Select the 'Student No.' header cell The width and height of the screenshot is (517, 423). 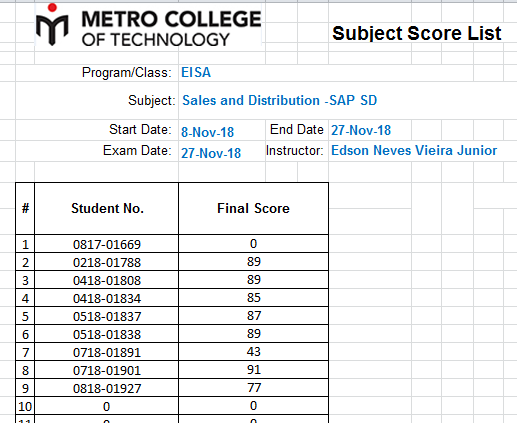(107, 208)
